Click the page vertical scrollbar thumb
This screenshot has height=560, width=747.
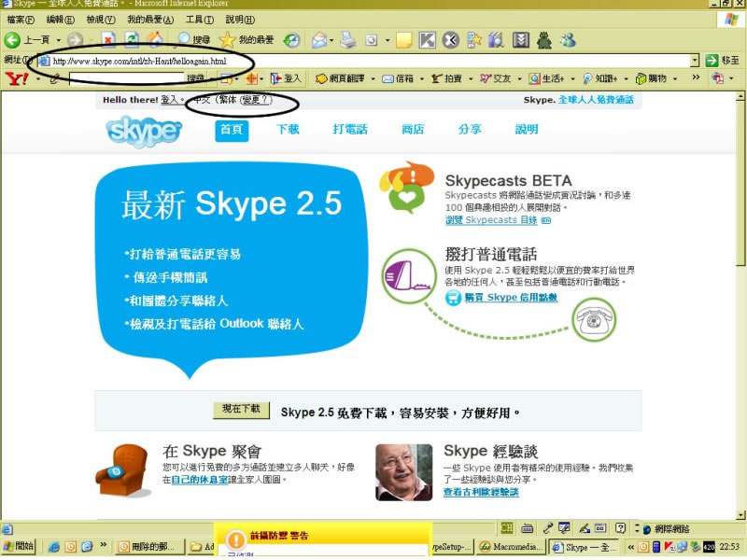[740, 183]
